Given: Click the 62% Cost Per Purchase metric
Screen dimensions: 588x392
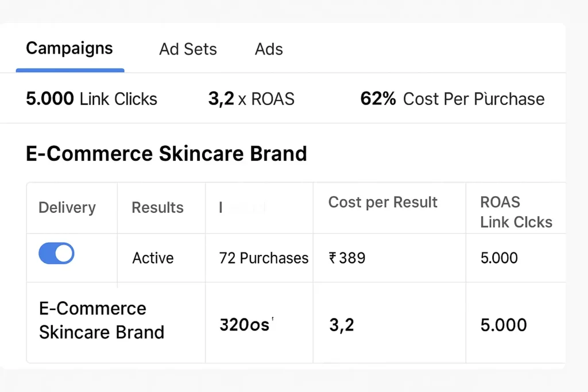Looking at the screenshot, I should 452,99.
